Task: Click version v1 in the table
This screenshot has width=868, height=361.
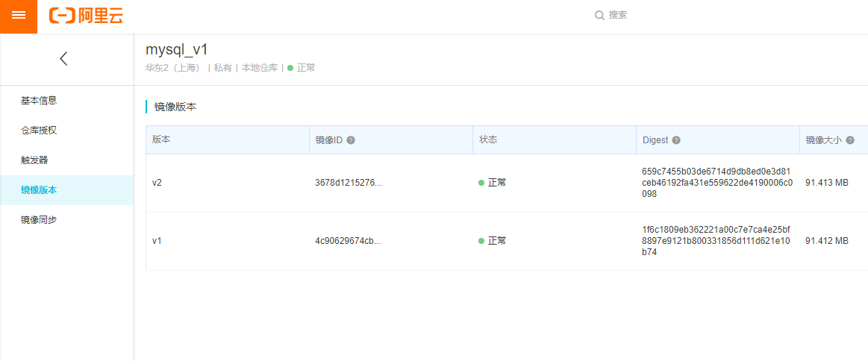Action: (x=157, y=241)
